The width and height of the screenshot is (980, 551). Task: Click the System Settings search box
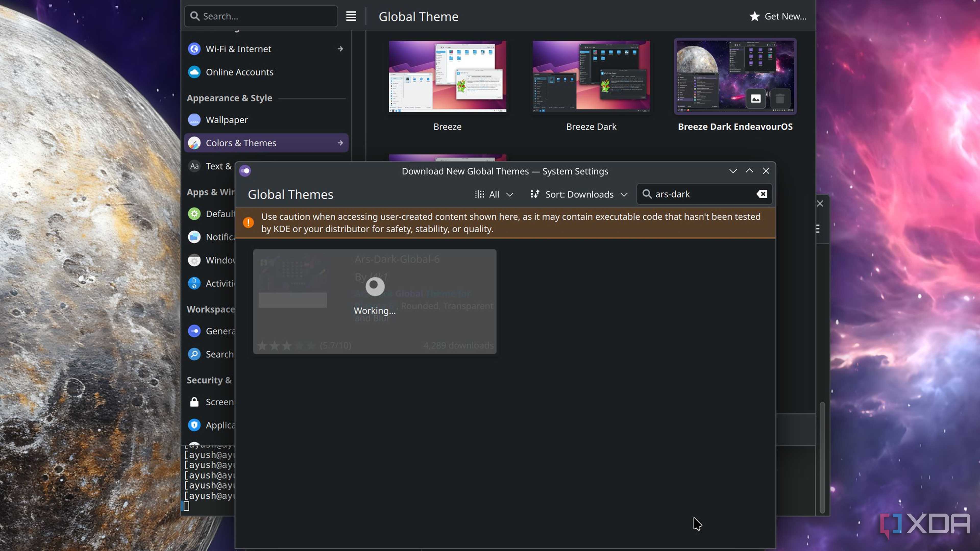(261, 16)
